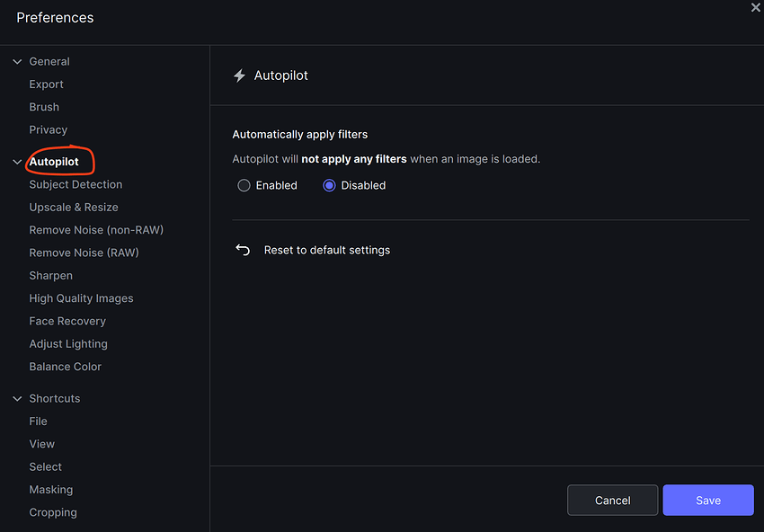This screenshot has height=532, width=764.
Task: Select the Disabled radio button
Action: point(329,185)
